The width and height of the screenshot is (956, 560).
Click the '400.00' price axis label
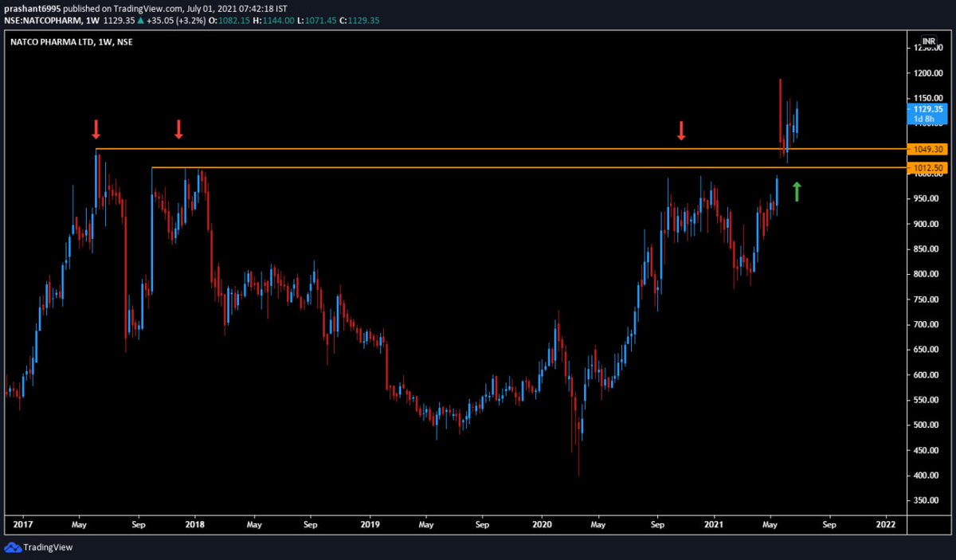point(927,476)
